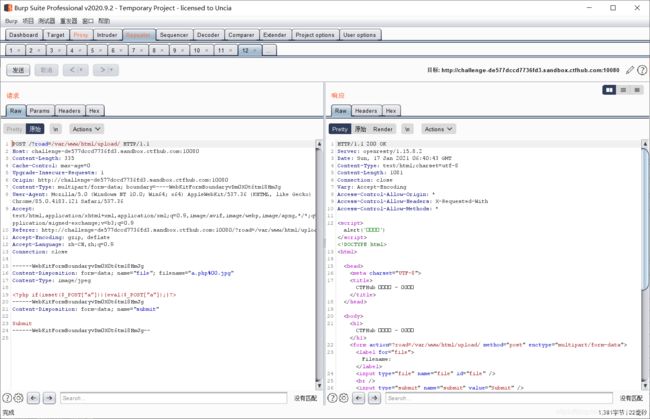Toggle \n display in response editor
The height and width of the screenshot is (419, 650).
pos(407,129)
